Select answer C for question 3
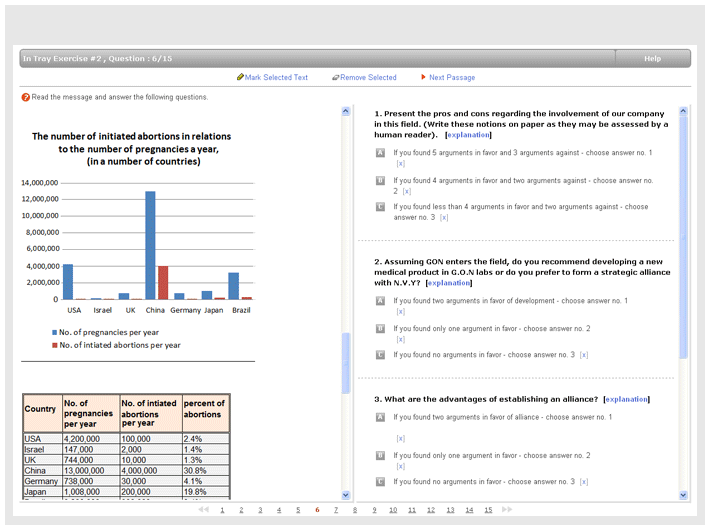The image size is (710, 530). (380, 482)
